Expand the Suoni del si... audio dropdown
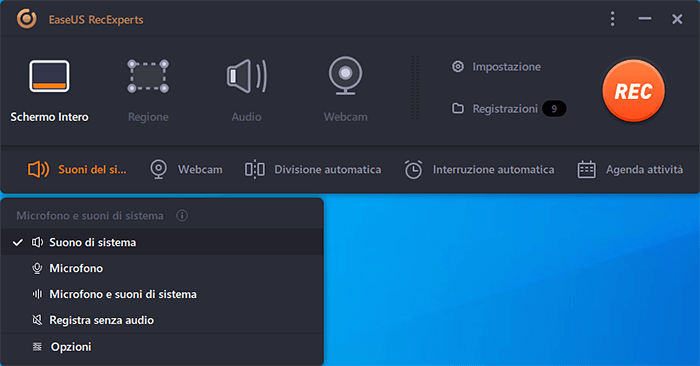 pos(77,170)
